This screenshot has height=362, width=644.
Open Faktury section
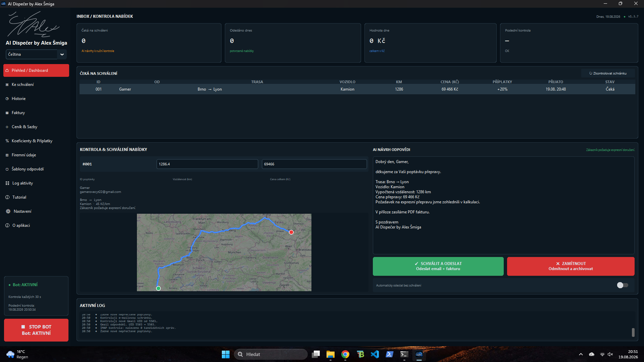[36, 113]
